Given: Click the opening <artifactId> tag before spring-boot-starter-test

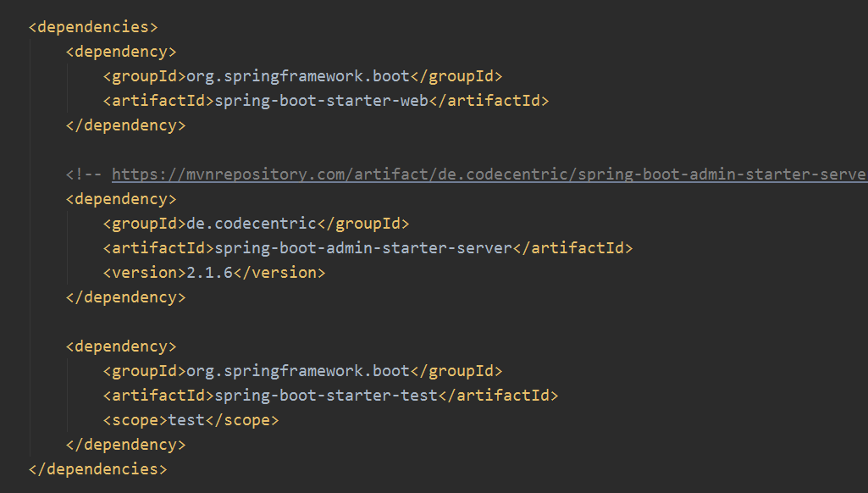Looking at the screenshot, I should coord(158,396).
